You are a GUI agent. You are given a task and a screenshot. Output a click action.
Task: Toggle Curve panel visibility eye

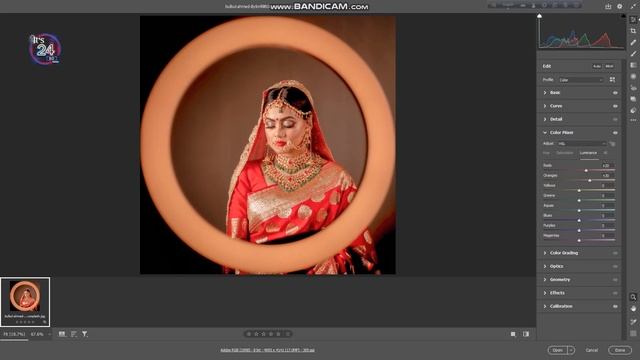pos(615,106)
